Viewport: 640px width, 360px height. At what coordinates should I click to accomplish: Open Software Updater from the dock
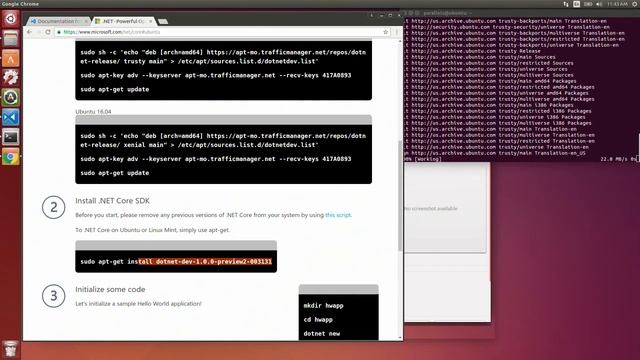tap(11, 98)
